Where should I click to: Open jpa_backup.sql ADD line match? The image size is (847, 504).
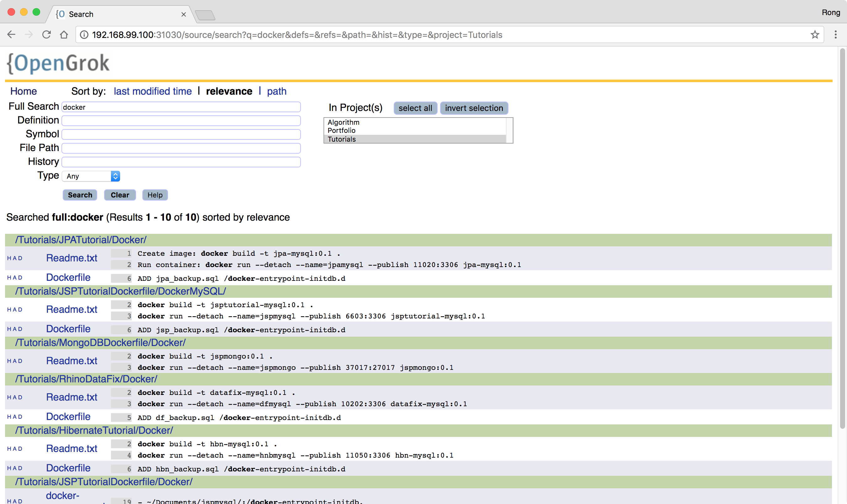click(241, 279)
